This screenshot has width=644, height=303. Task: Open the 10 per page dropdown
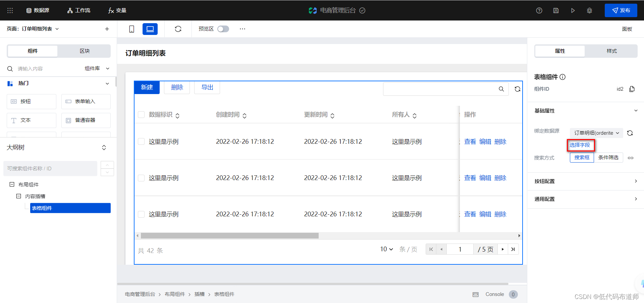click(386, 249)
